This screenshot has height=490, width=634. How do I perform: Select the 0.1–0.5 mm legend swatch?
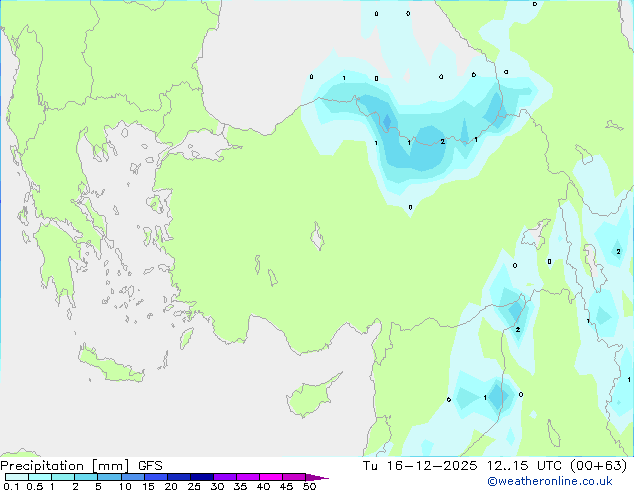point(17,477)
